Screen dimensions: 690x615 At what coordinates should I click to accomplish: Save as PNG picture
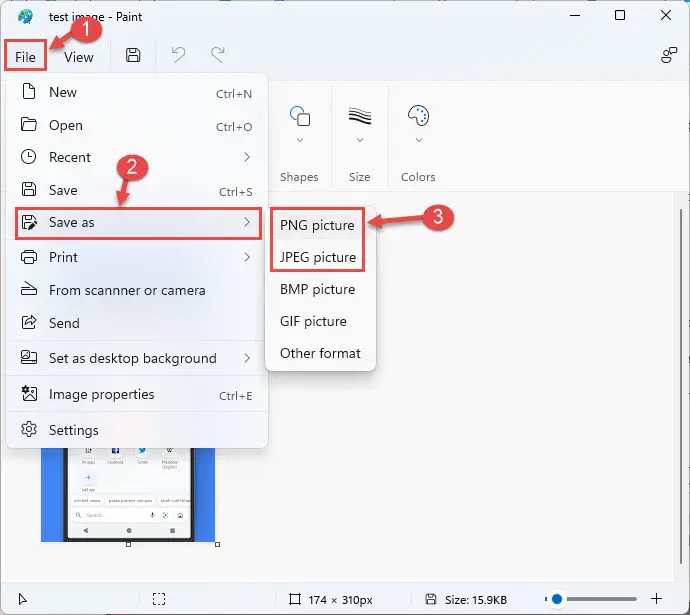pyautogui.click(x=317, y=225)
